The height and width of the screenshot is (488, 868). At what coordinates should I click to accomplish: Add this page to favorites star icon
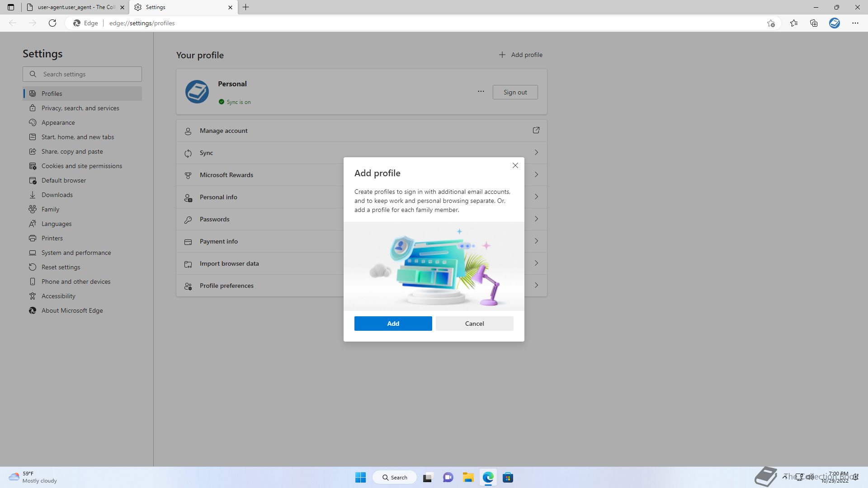point(771,23)
